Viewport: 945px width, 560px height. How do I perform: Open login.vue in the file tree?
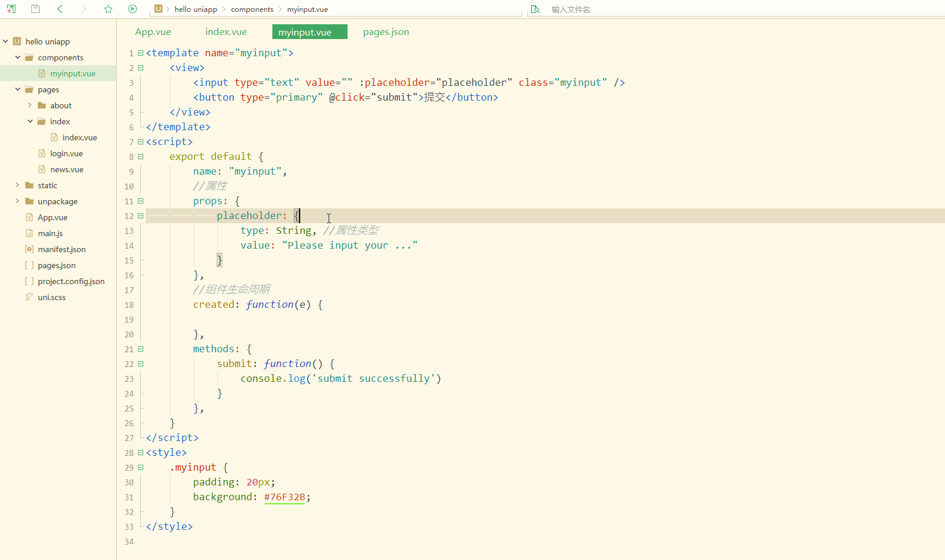click(x=66, y=153)
